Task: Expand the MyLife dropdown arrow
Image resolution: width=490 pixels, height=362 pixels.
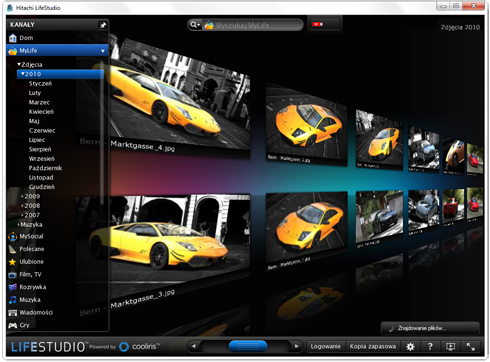Action: [x=103, y=51]
